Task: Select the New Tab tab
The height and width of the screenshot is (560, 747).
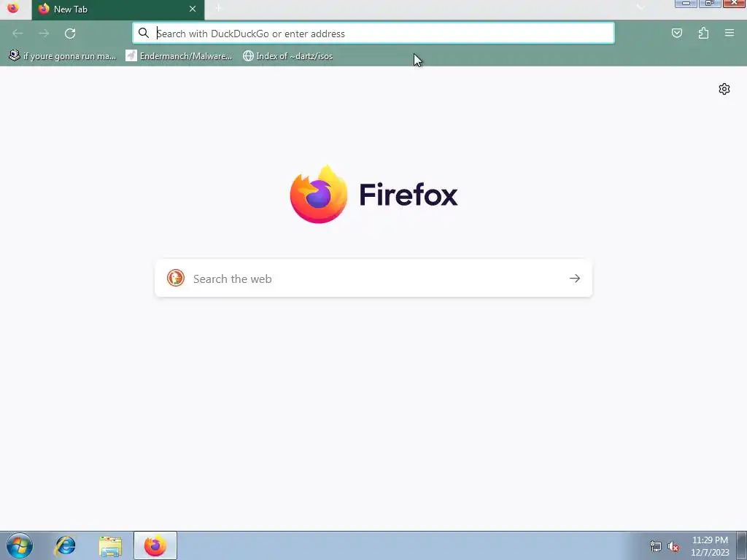Action: point(117,9)
